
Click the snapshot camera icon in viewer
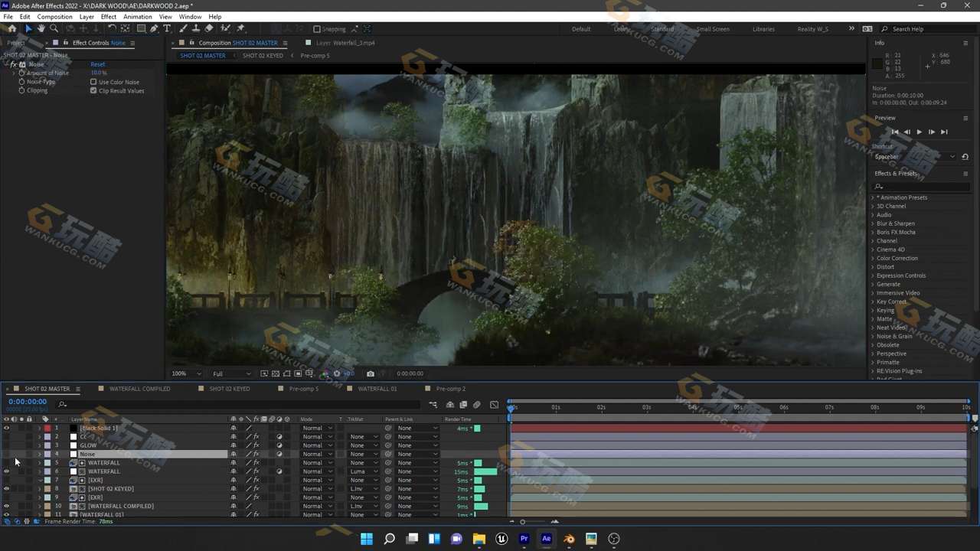[x=371, y=373]
